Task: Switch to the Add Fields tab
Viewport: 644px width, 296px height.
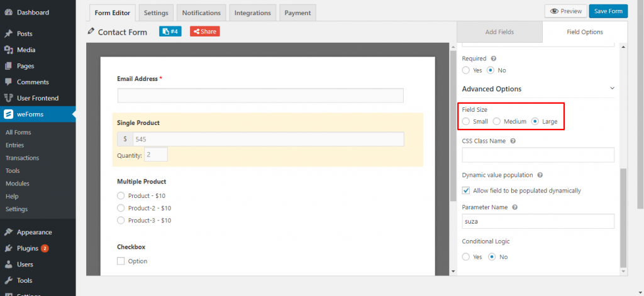Action: [x=499, y=31]
